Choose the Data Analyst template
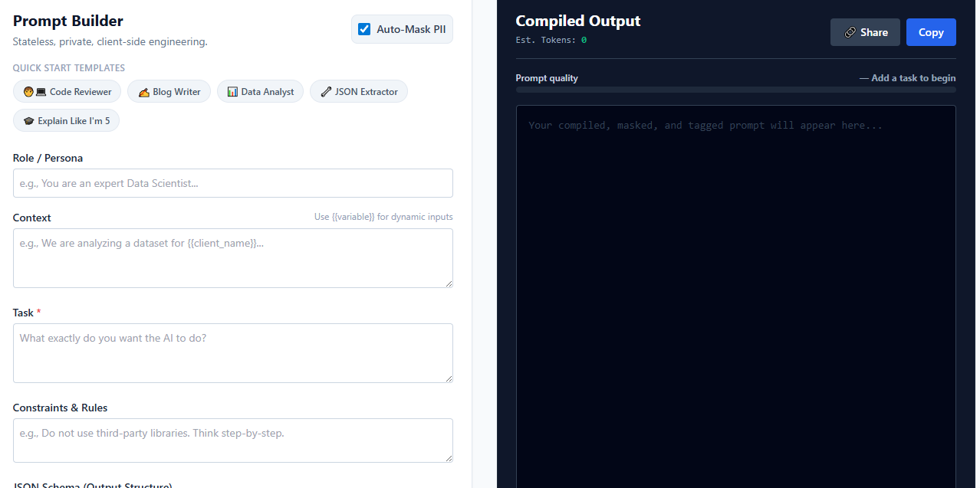Viewport: 980px width, 488px height. (x=260, y=92)
